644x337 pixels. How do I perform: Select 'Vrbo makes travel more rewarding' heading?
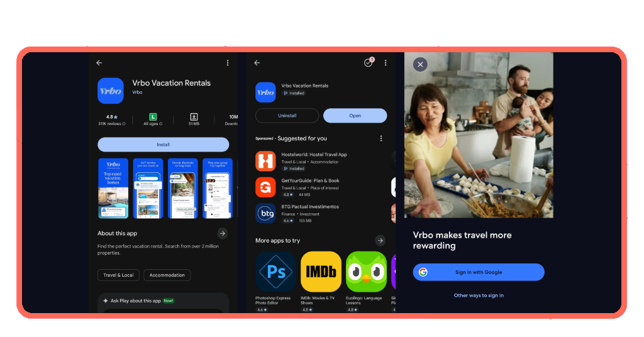click(x=462, y=241)
